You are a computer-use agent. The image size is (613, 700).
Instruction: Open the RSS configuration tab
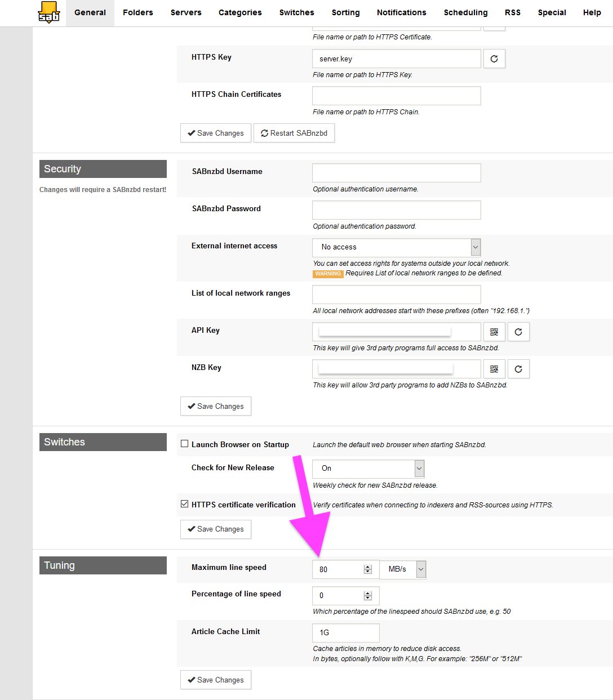[x=513, y=12]
